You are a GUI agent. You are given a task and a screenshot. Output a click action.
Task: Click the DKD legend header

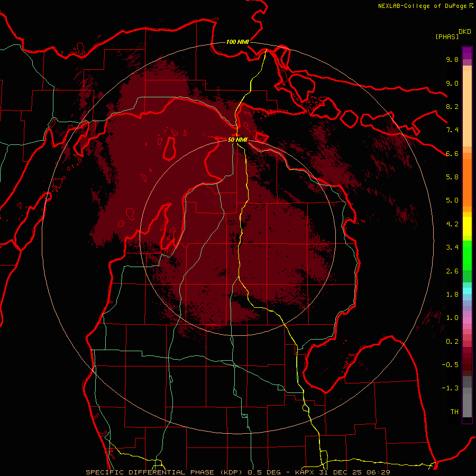pyautogui.click(x=464, y=32)
